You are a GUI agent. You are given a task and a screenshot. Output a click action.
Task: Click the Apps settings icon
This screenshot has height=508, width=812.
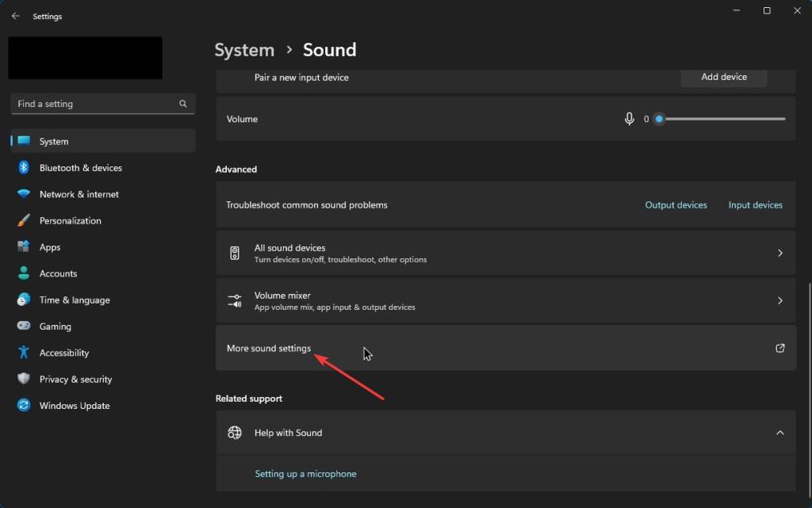tap(23, 246)
